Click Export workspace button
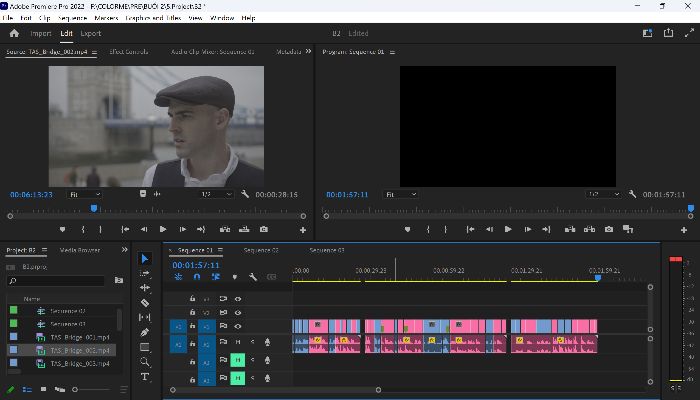The image size is (700, 400). [91, 33]
